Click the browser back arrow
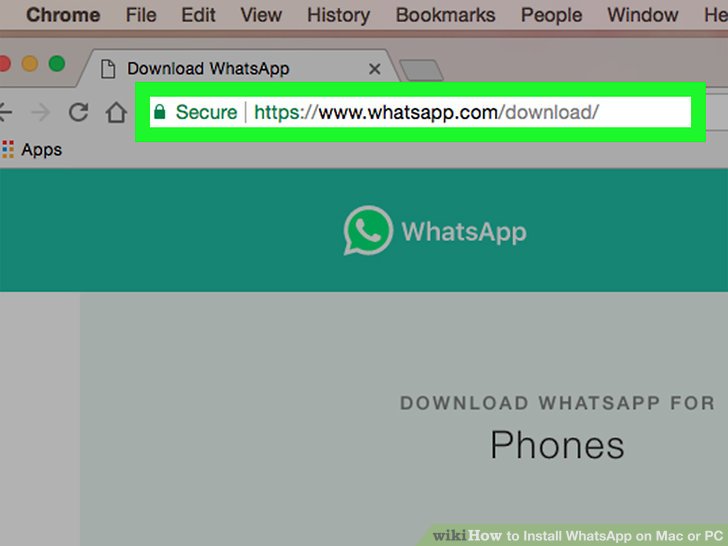728x546 pixels. coord(5,112)
